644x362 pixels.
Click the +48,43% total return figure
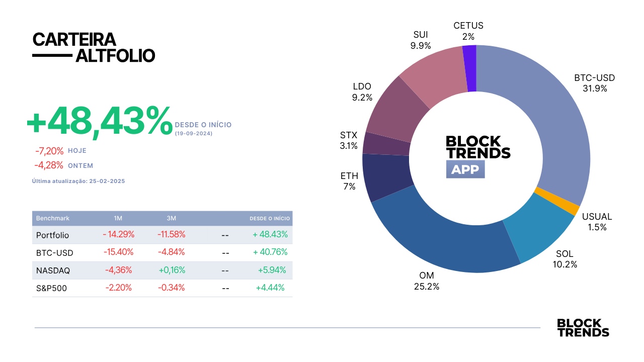tap(100, 121)
